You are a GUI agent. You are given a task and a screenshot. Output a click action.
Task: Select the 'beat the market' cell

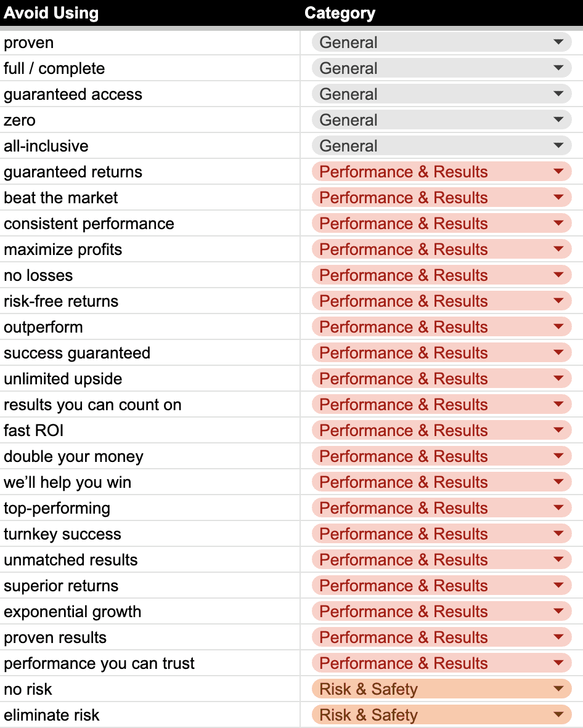coord(150,198)
